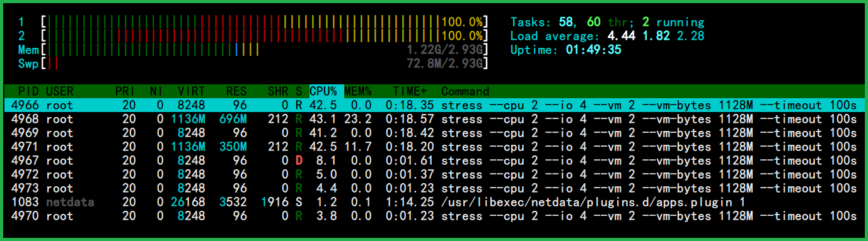Click the 43.1 CPU% value
The width and height of the screenshot is (868, 241).
coord(323,119)
